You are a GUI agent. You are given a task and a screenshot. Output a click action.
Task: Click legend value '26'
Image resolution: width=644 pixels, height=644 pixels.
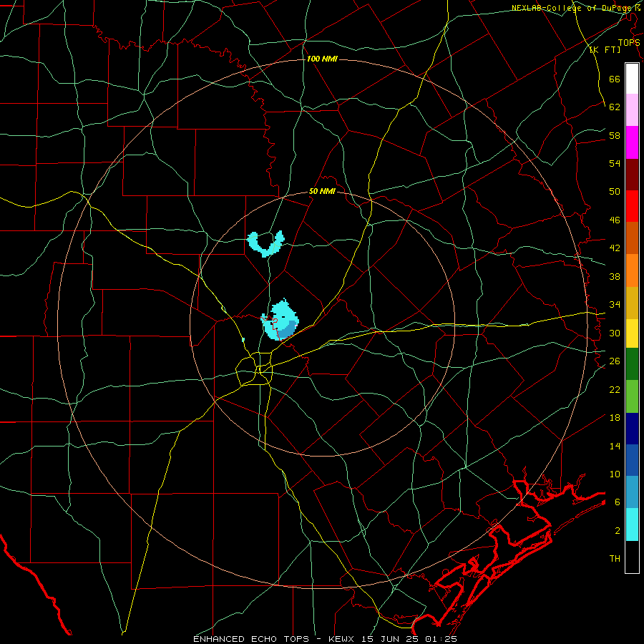tap(615, 361)
